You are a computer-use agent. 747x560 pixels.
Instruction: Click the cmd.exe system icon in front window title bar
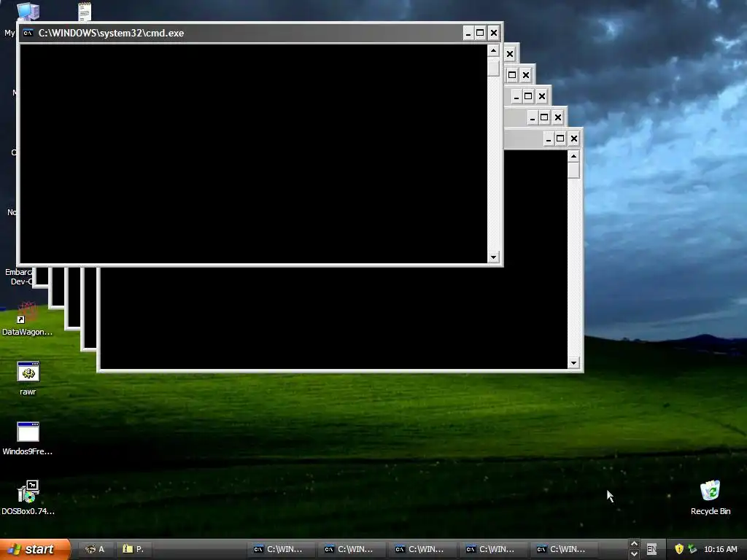click(28, 33)
